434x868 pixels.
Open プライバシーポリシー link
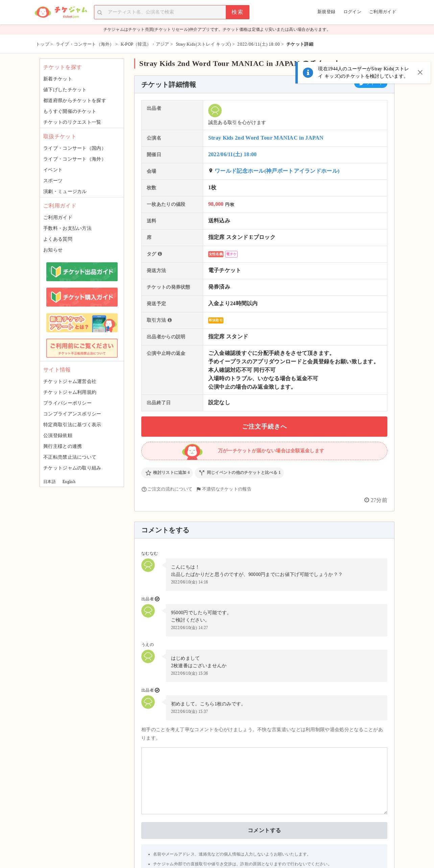click(x=67, y=403)
